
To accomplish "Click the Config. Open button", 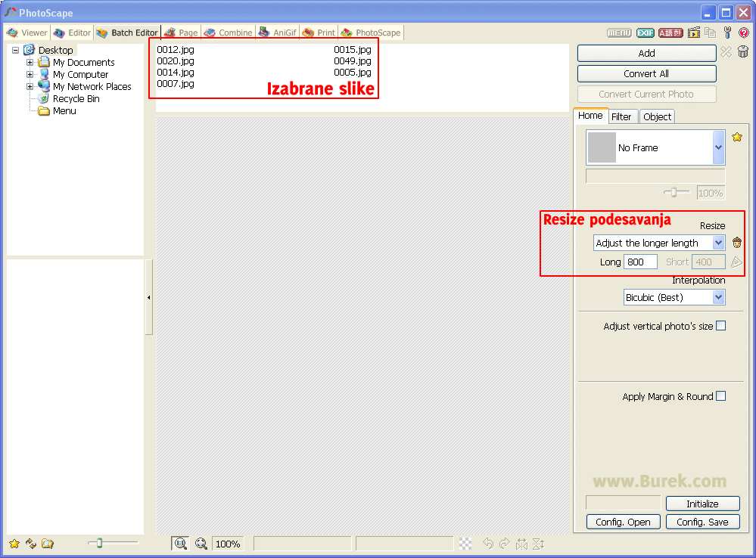I will click(x=623, y=522).
